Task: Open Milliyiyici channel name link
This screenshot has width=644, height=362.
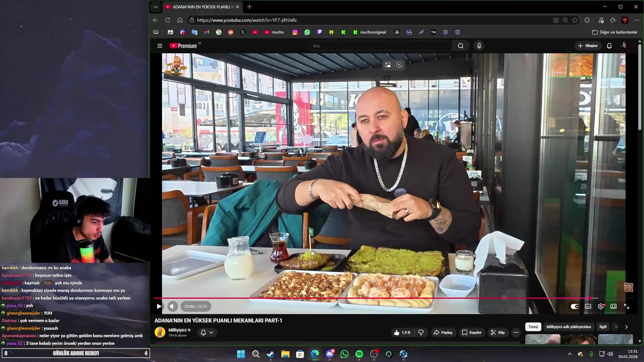Action: pos(178,330)
